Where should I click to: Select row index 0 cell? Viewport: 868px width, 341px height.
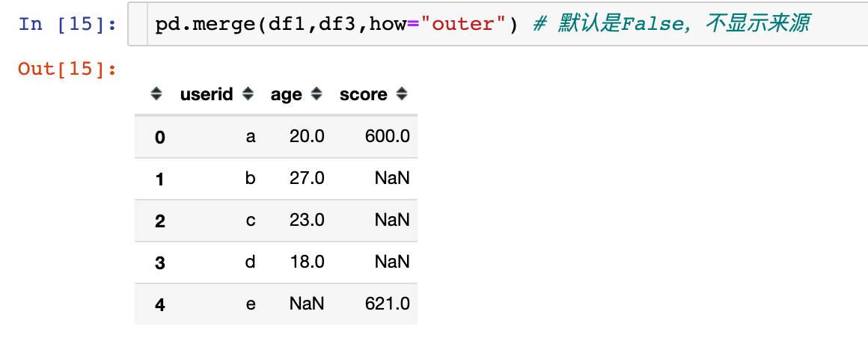pos(160,137)
